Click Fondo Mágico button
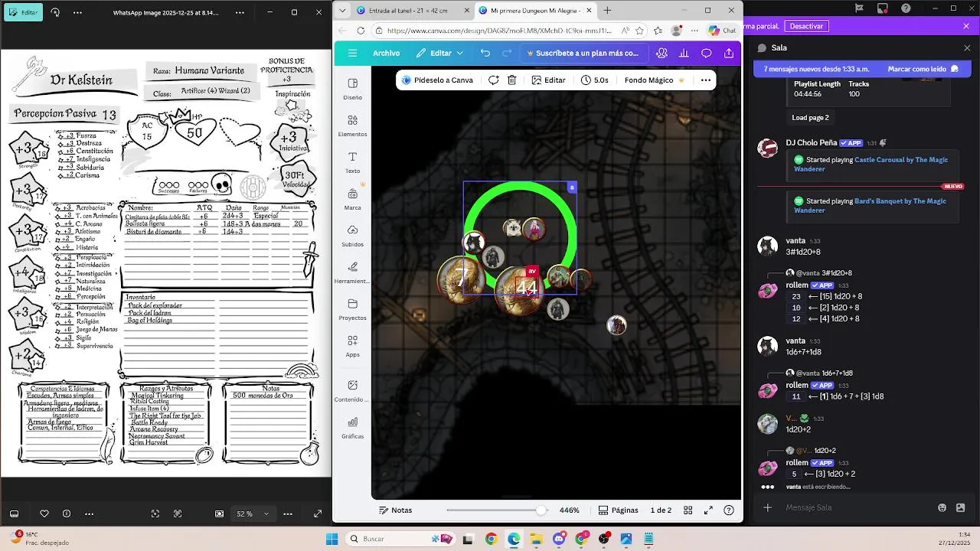This screenshot has height=551, width=980. [654, 80]
